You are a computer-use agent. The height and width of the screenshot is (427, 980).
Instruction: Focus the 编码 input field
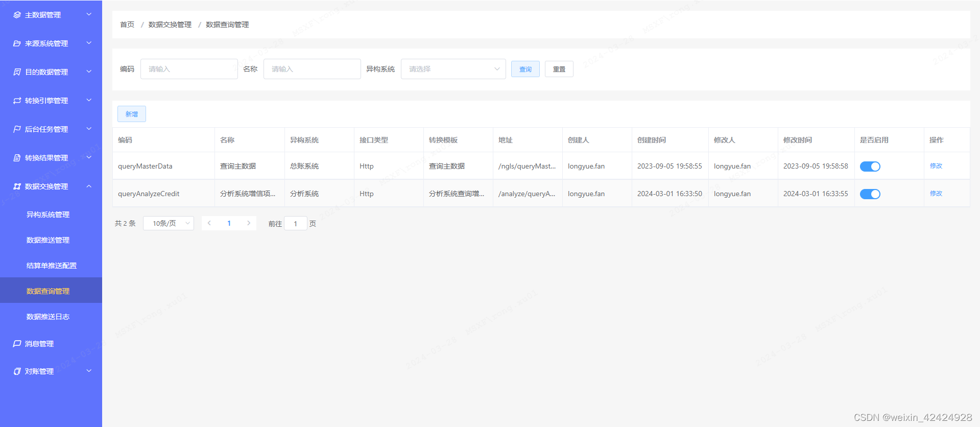[189, 69]
